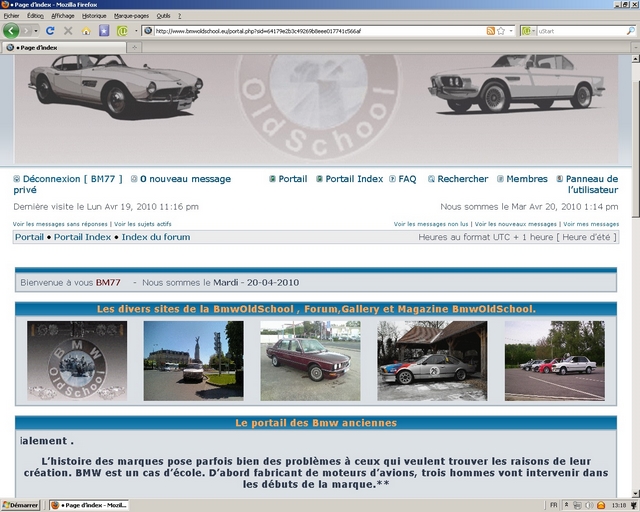Open the burgundy BMW sedan thumbnail
Screen dimensions: 640x512
click(310, 361)
